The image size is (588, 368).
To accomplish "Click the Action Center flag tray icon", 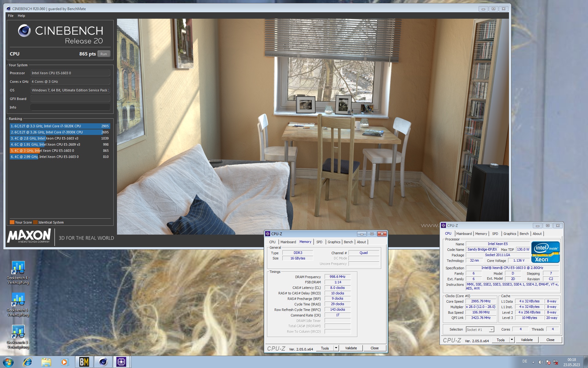I will coord(548,362).
